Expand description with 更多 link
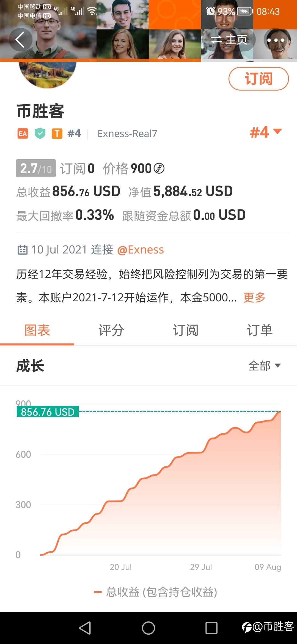 click(254, 298)
